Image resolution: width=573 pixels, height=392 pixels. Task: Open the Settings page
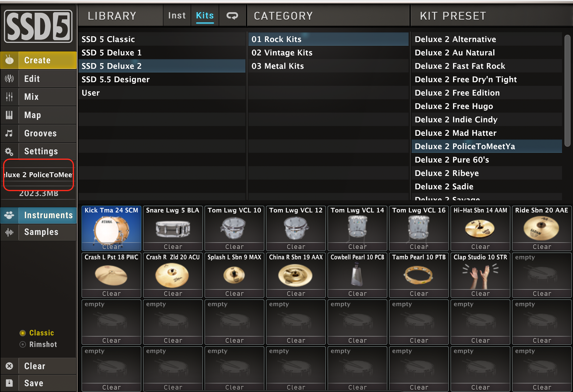(x=38, y=151)
